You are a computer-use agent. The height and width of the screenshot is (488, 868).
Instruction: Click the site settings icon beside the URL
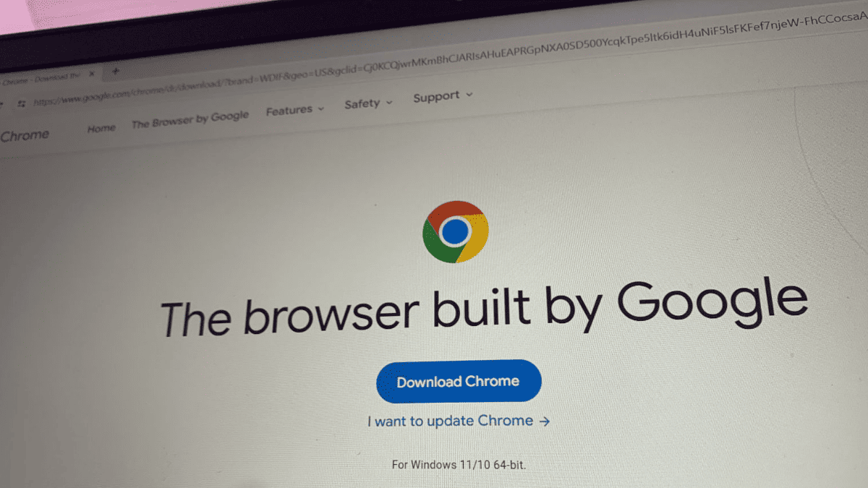click(x=22, y=103)
